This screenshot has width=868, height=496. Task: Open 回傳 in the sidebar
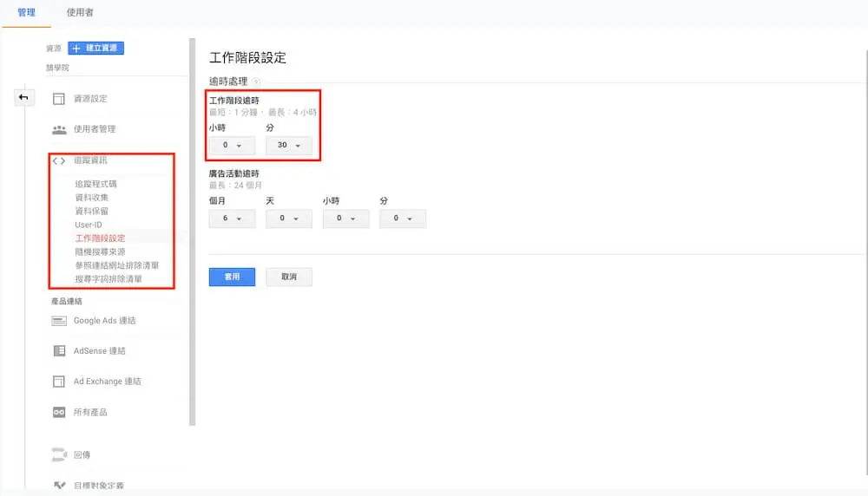coord(82,455)
